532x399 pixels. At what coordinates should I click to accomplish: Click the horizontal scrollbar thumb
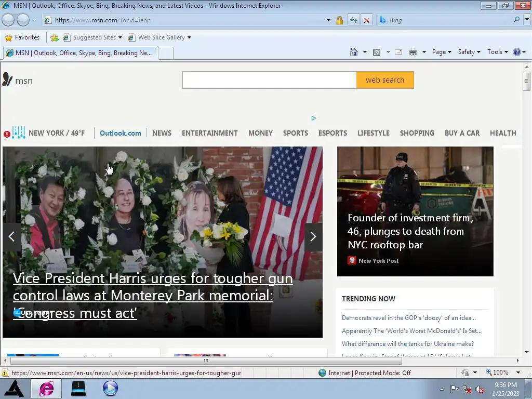click(206, 361)
